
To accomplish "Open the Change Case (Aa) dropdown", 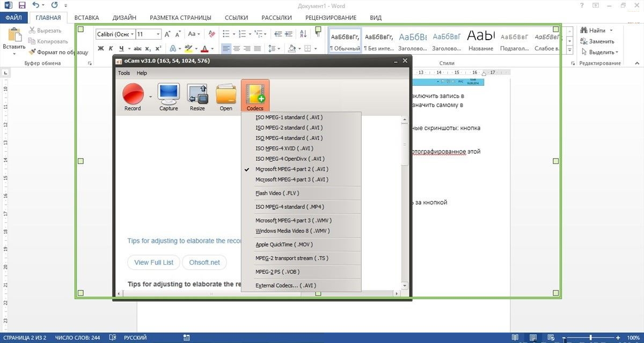I will point(194,34).
